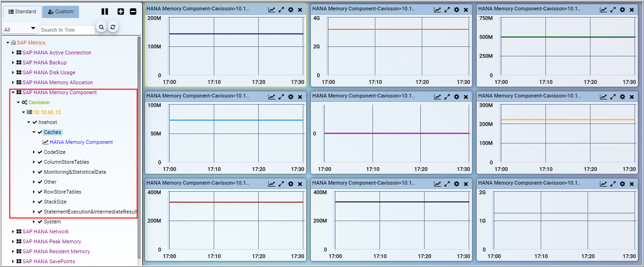Open settings gear on yellow 300M graph
Screen dimensions: 644x267
[x=622, y=97]
